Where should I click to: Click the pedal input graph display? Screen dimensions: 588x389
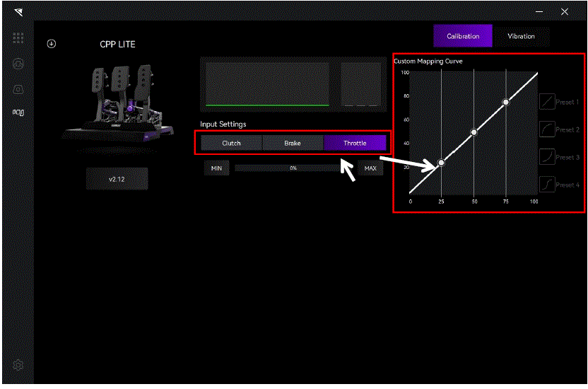pos(293,85)
